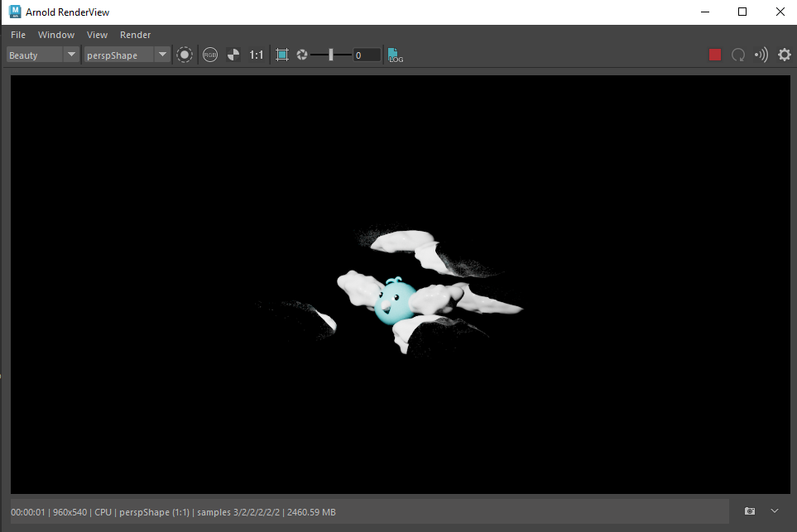The image size is (797, 532).
Task: Toggle the alpha checker display icon
Action: click(x=233, y=55)
